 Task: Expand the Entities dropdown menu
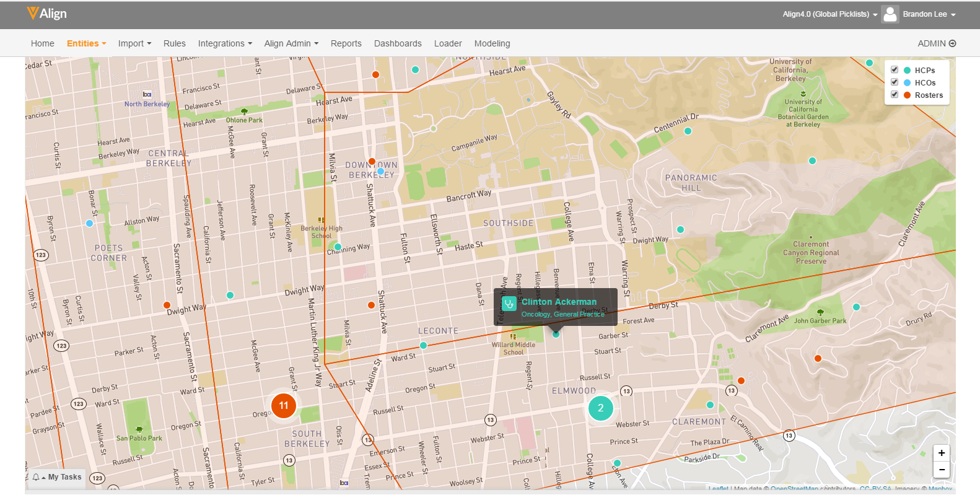86,43
